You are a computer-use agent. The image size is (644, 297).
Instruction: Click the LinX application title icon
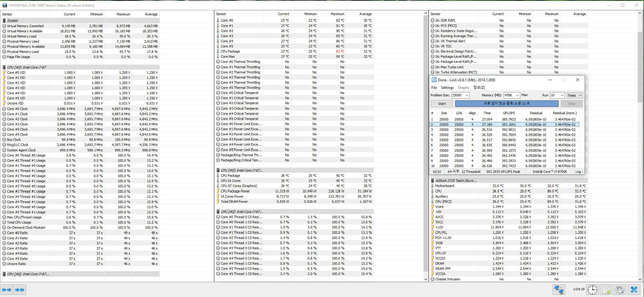(434, 80)
